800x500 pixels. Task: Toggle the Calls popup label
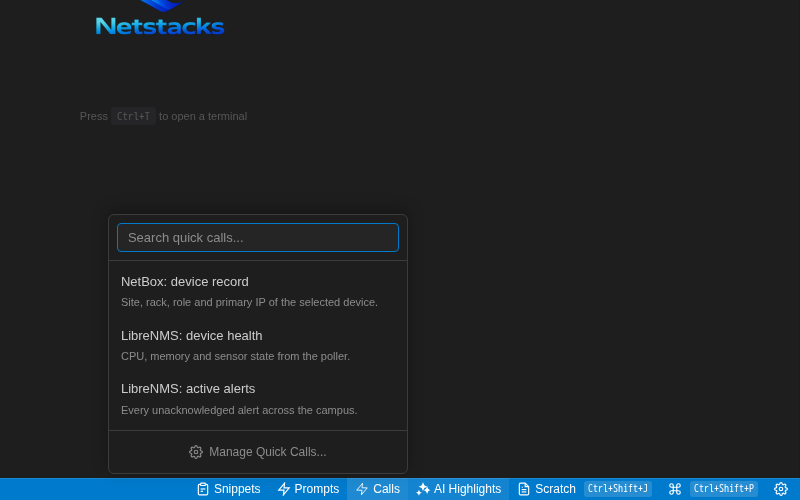pos(386,489)
